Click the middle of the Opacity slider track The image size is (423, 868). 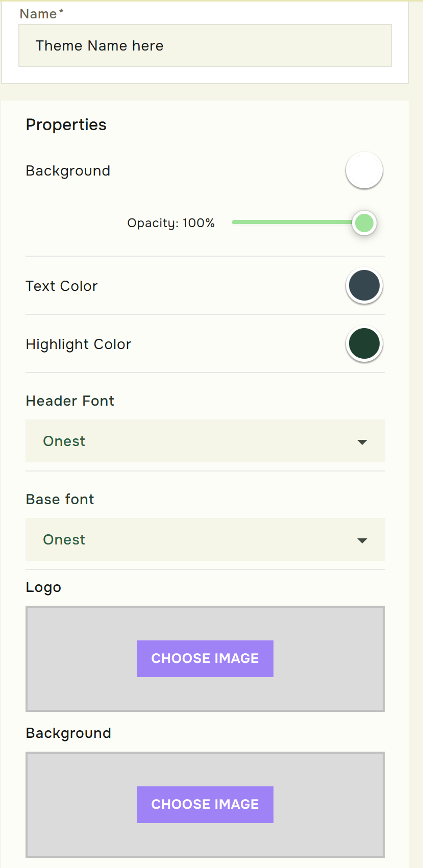(292, 222)
